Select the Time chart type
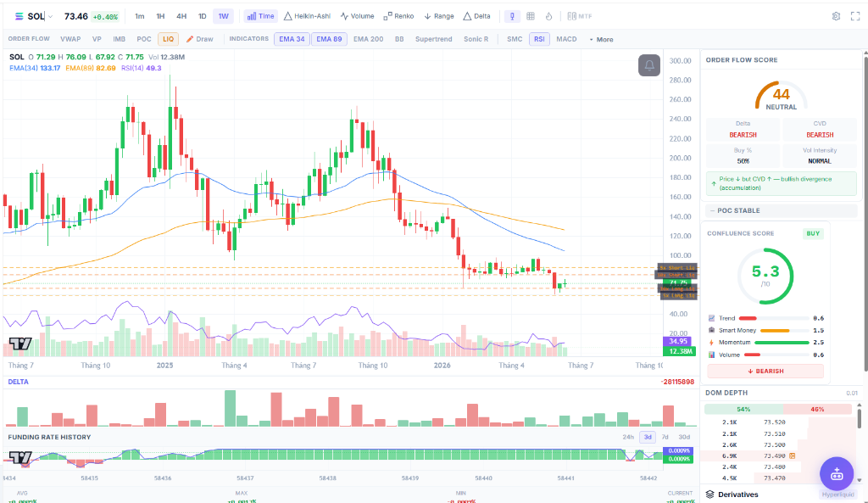Image resolution: width=868 pixels, height=503 pixels. pos(261,16)
